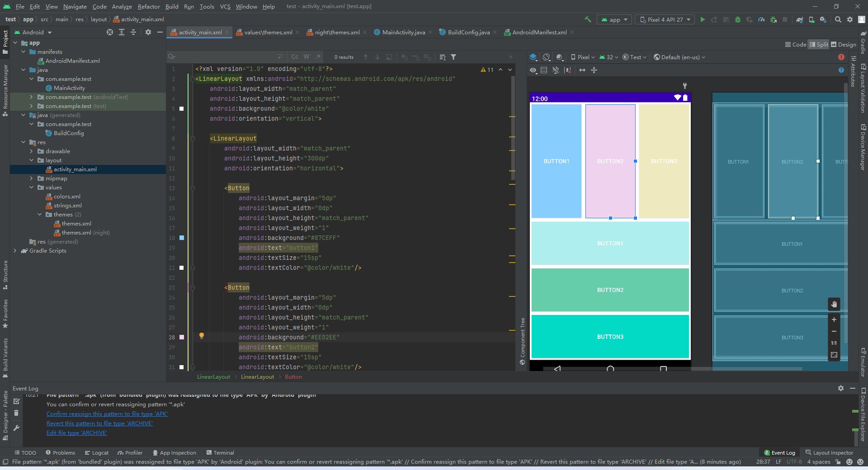The width and height of the screenshot is (868, 470).
Task: Run the app with green play button
Action: (x=703, y=19)
